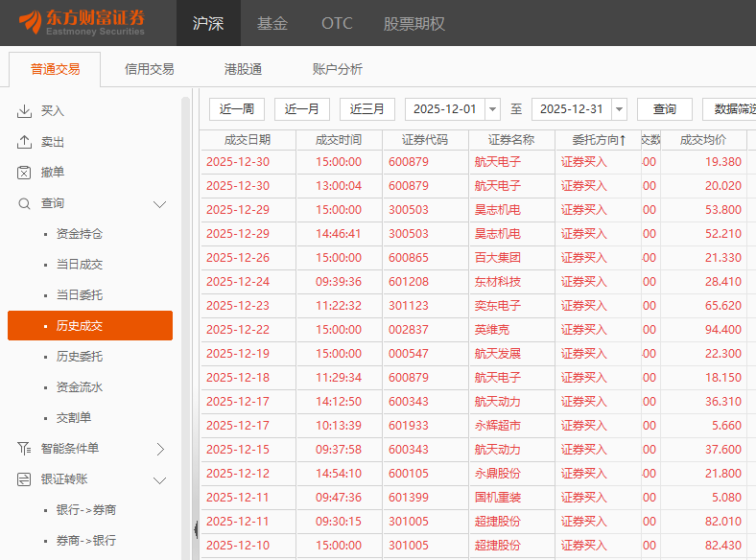Sort by the 成交时间 column header

tap(339, 140)
